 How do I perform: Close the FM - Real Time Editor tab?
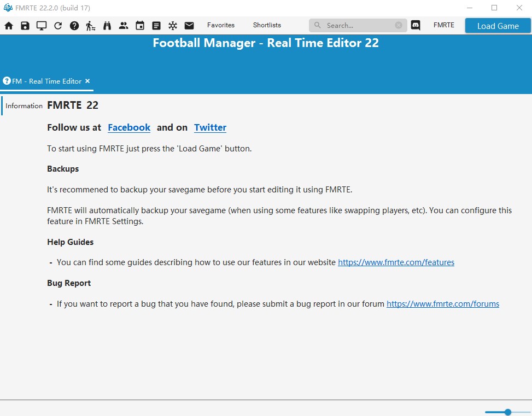(87, 81)
